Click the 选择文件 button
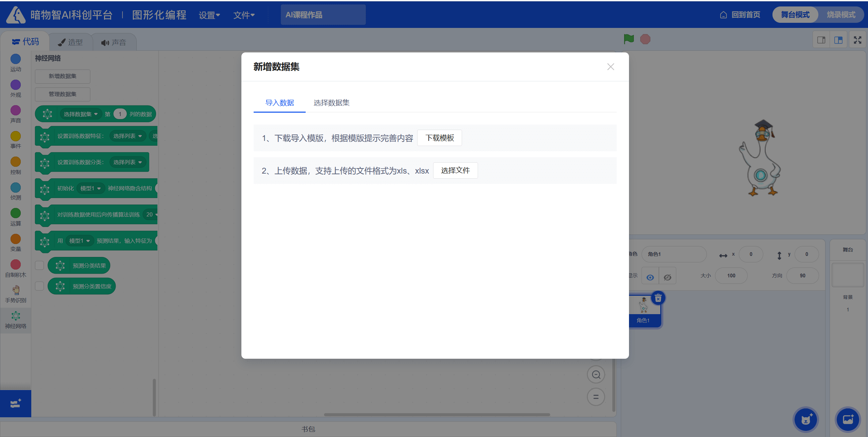 (x=455, y=171)
